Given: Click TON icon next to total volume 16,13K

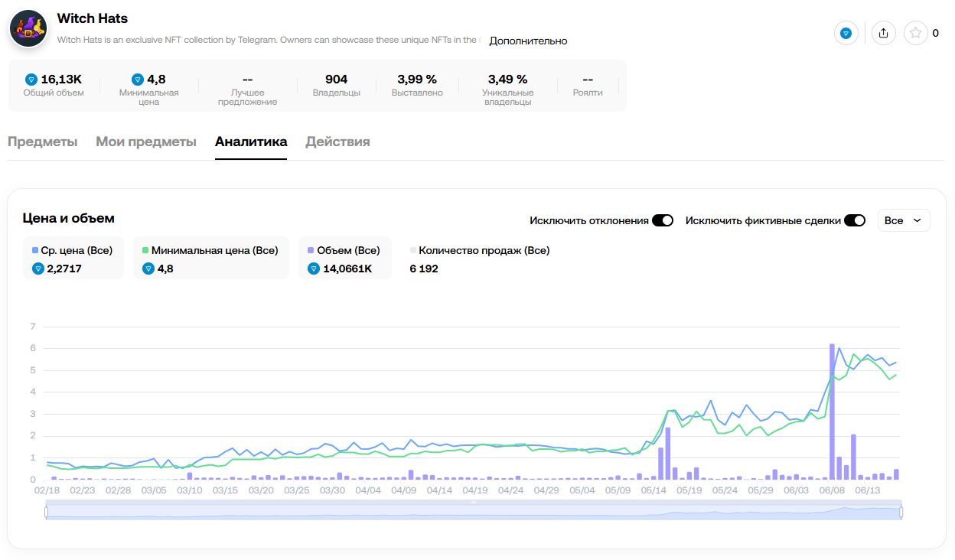Looking at the screenshot, I should click(x=31, y=79).
